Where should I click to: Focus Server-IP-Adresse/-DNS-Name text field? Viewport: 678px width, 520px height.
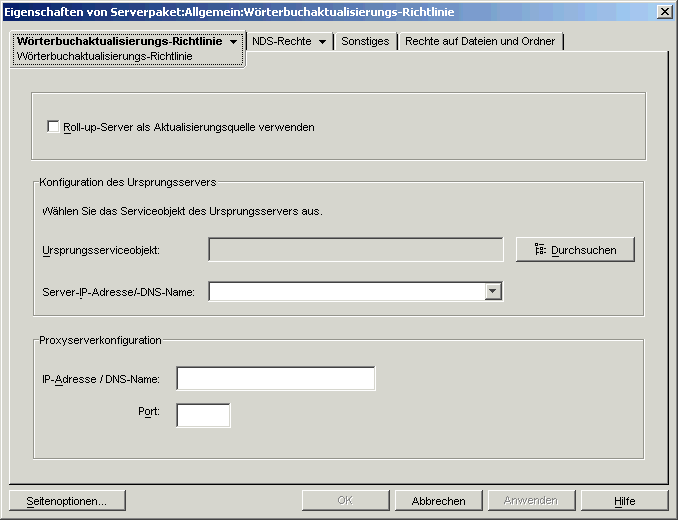pyautogui.click(x=347, y=291)
